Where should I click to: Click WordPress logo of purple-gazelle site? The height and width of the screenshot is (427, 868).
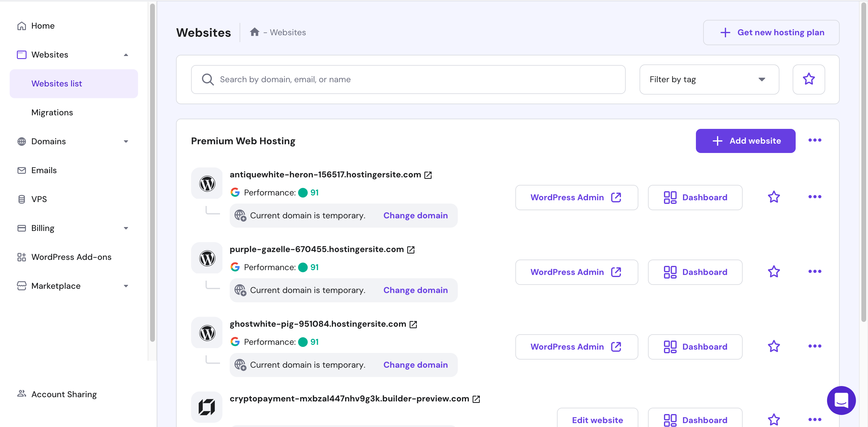coord(207,258)
